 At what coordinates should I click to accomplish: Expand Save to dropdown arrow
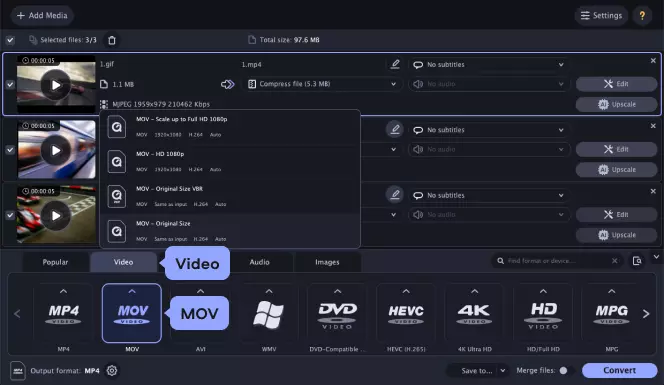click(x=503, y=371)
